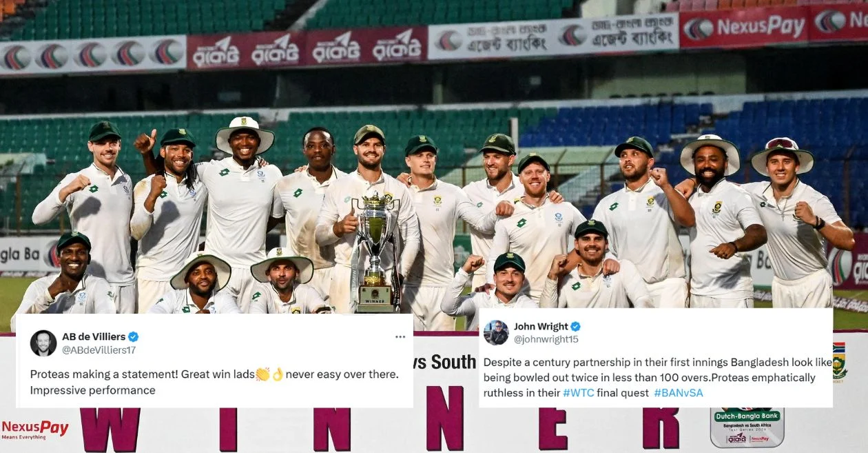Visit the @ABdeVilliers17 handle
The width and height of the screenshot is (868, 453).
pos(99,350)
